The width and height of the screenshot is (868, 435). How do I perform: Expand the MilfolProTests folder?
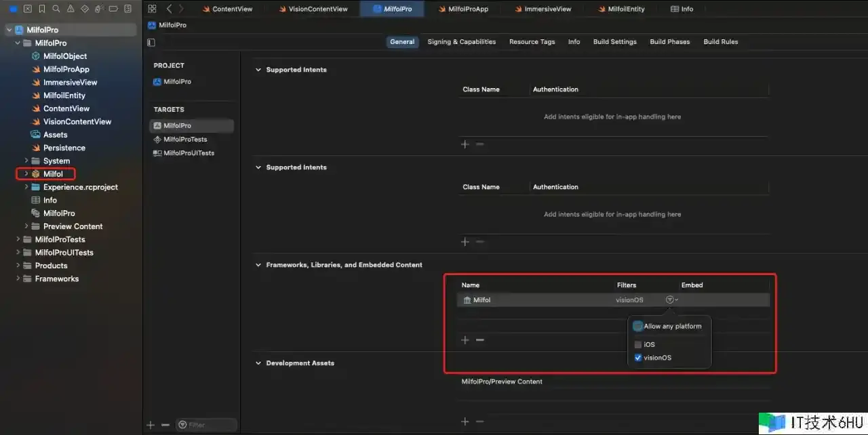point(18,239)
